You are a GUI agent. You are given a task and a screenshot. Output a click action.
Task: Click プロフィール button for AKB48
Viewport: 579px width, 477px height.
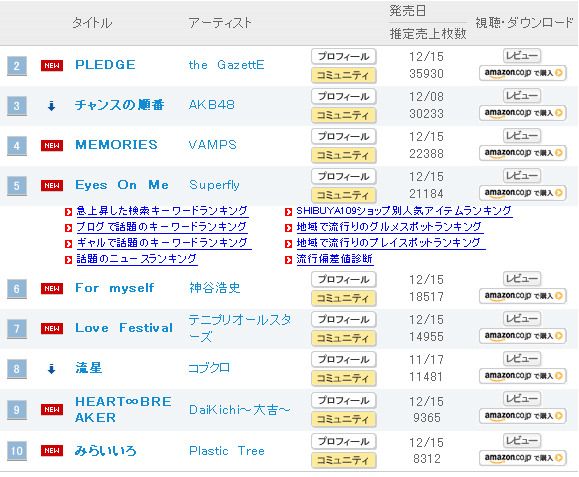coord(343,96)
